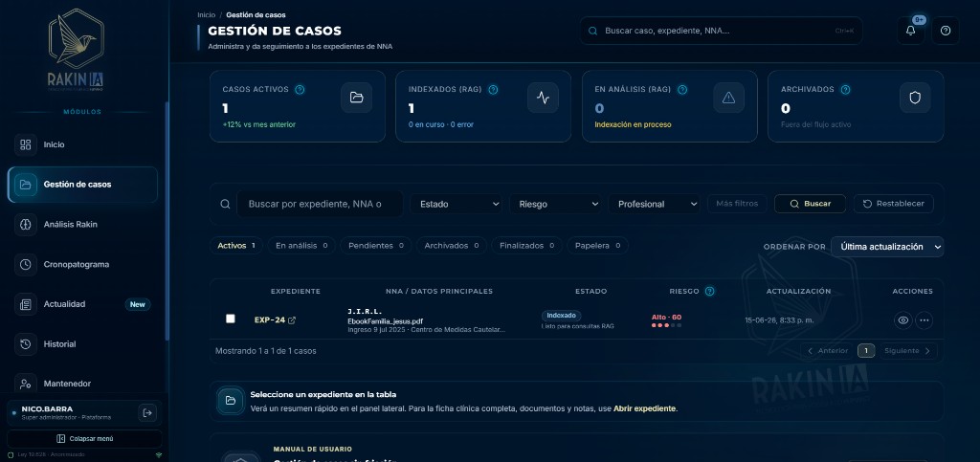The height and width of the screenshot is (462, 980).
Task: Click the Casos Activos info icon
Action: pos(300,90)
